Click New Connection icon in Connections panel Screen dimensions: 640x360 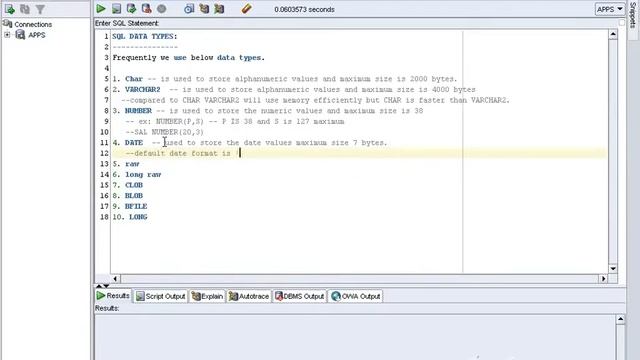coord(9,9)
